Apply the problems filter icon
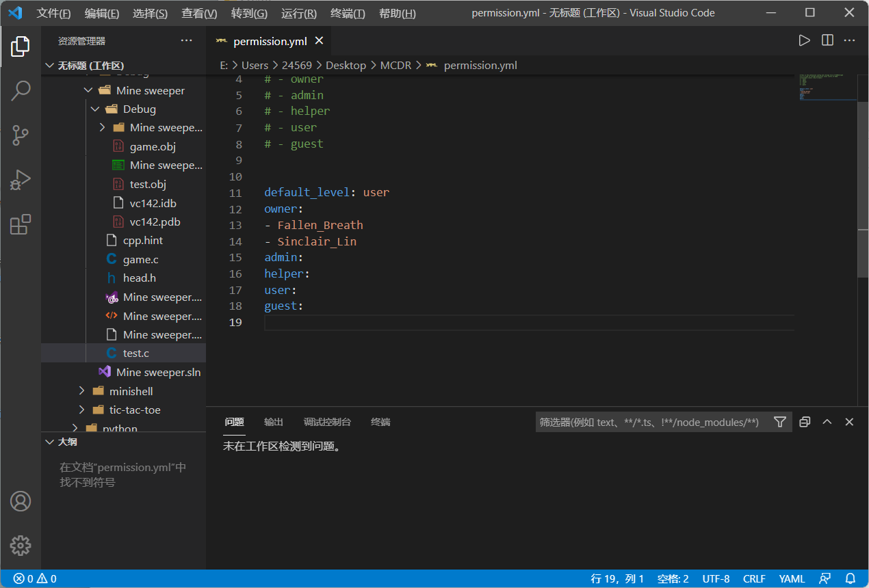 (x=779, y=422)
